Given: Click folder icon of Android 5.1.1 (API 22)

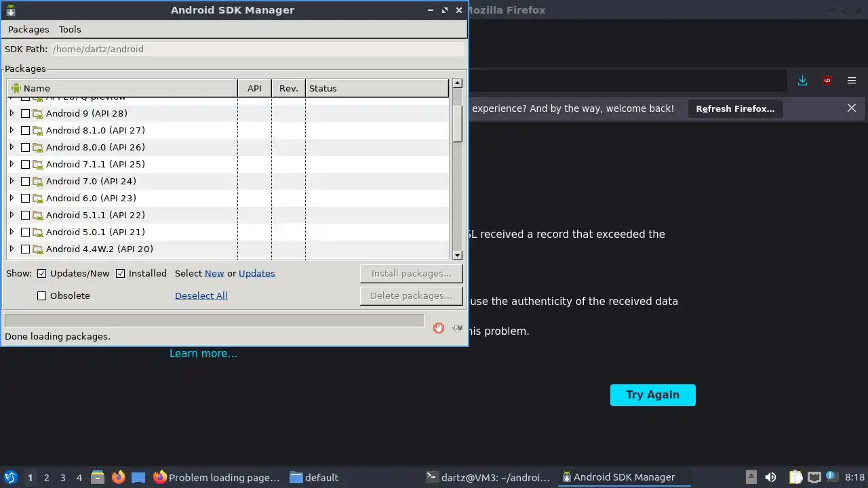Looking at the screenshot, I should (x=38, y=216).
